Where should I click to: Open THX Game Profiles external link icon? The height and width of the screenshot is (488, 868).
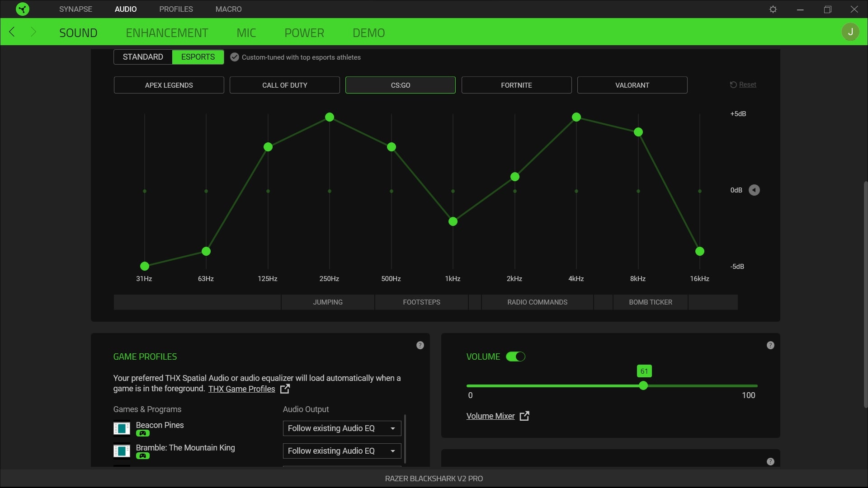click(285, 389)
